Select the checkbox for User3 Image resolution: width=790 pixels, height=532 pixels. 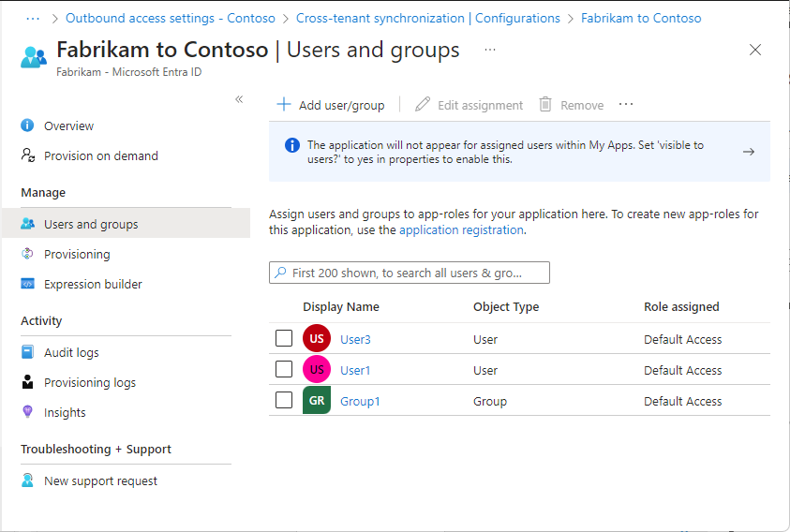pos(284,338)
